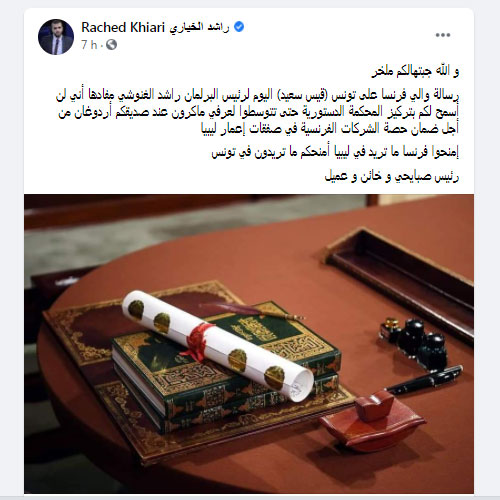Screen dimensions: 500x500
Task: Click the Arabic name راشد الخياري
Action: (199, 27)
